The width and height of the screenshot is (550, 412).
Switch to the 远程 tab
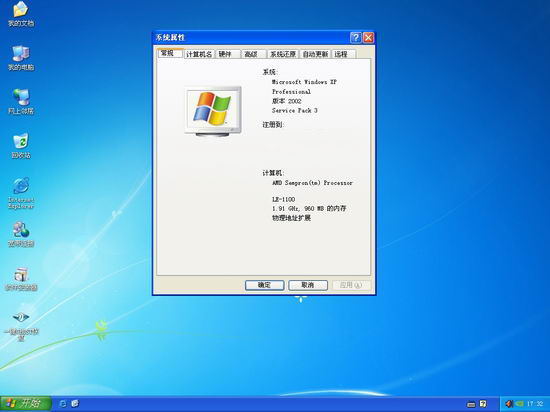pyautogui.click(x=343, y=54)
